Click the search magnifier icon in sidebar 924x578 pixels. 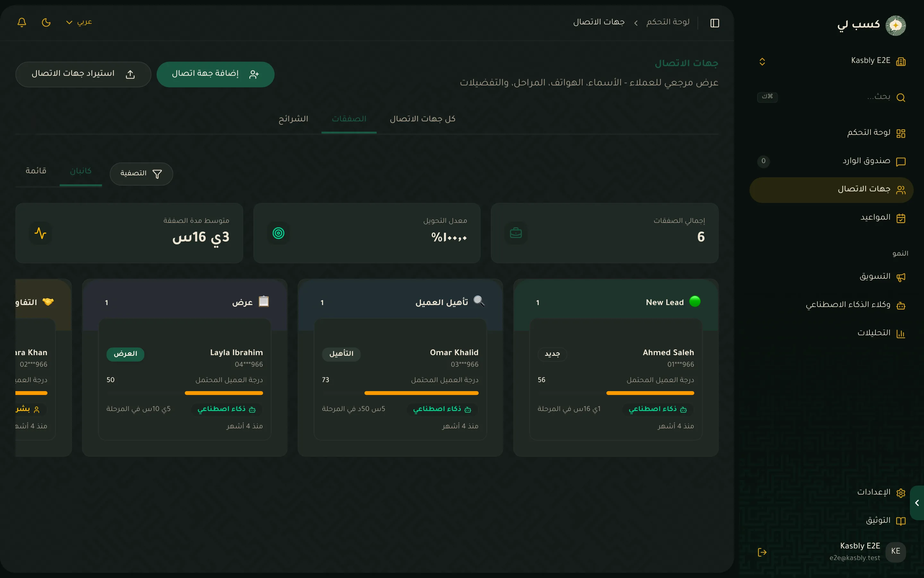pyautogui.click(x=901, y=98)
